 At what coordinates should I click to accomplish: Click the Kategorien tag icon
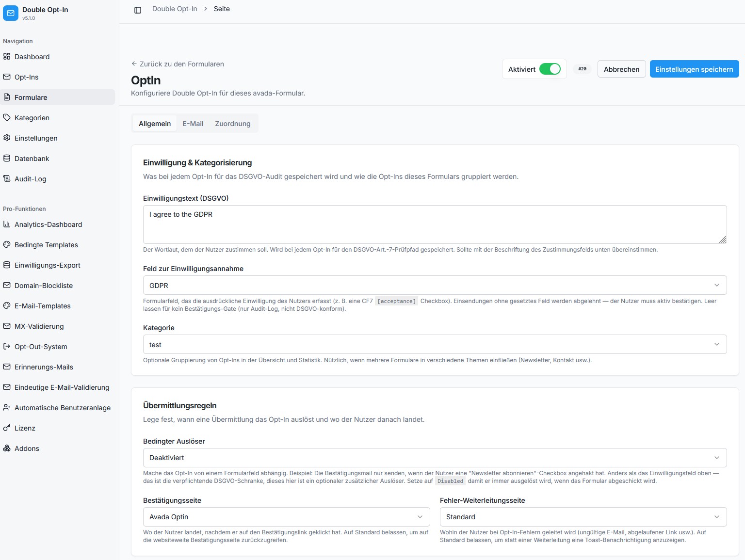[x=7, y=117]
